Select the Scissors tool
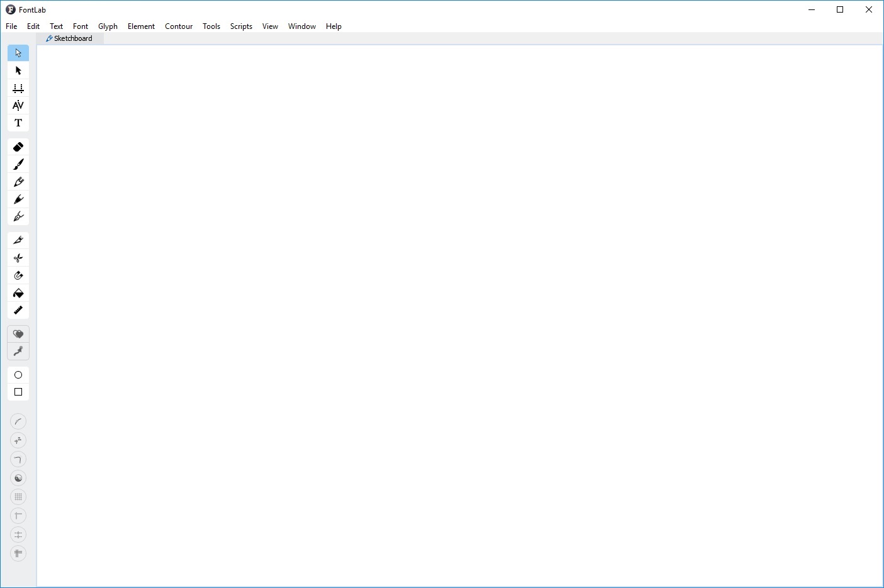This screenshot has height=588, width=884. 18,258
